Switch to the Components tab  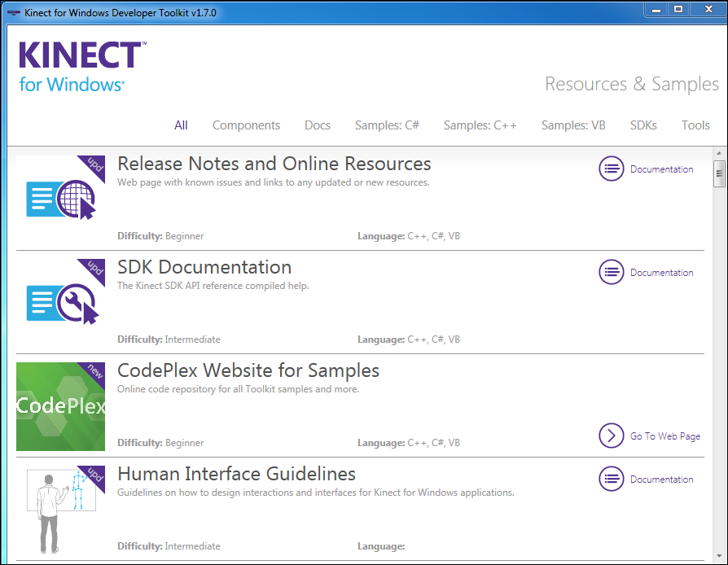[246, 125]
